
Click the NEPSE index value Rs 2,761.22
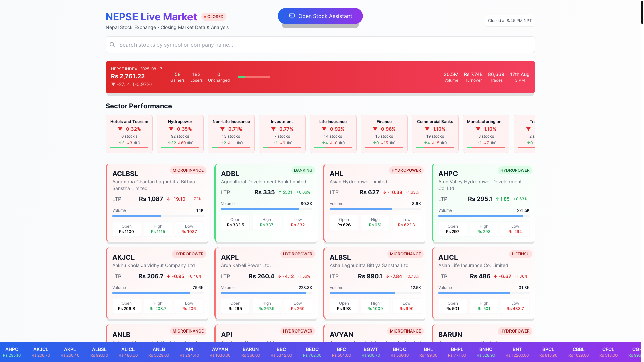pos(128,76)
